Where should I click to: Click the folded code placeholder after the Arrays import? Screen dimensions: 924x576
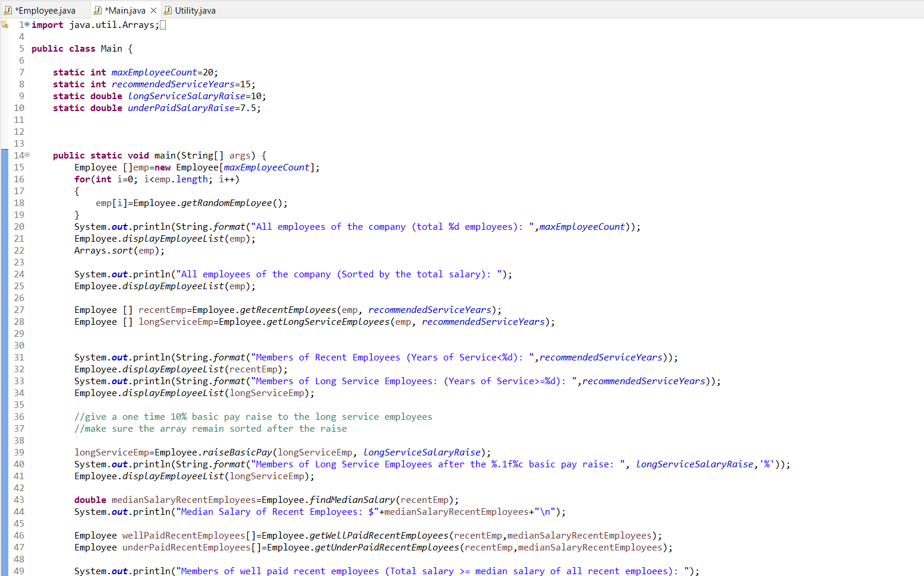[x=162, y=24]
